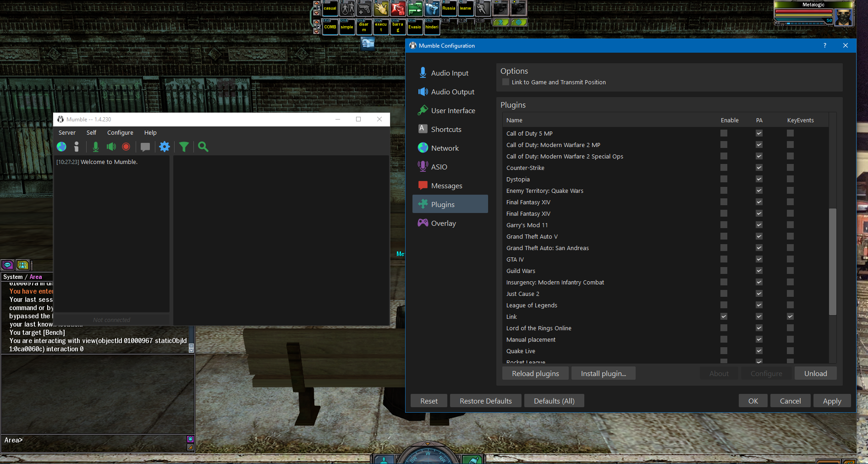Deafen yourself using the green speaker icon
This screenshot has width=868, height=464.
pos(111,147)
